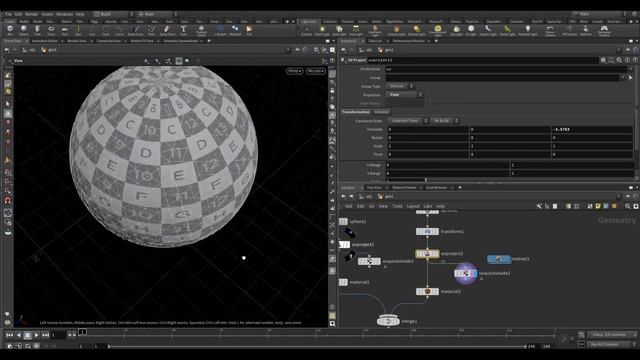Screen dimensions: 640x360
Task: Add a Caustic Light from shelf
Action: tap(488, 30)
